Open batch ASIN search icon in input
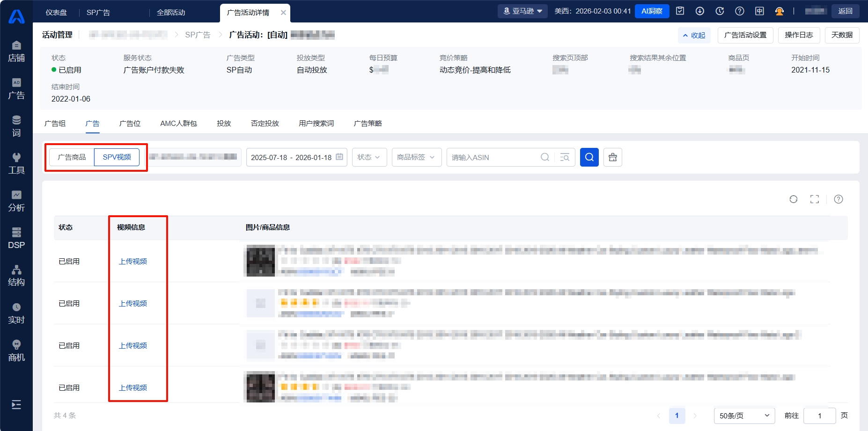Image resolution: width=868 pixels, height=431 pixels. [x=565, y=157]
